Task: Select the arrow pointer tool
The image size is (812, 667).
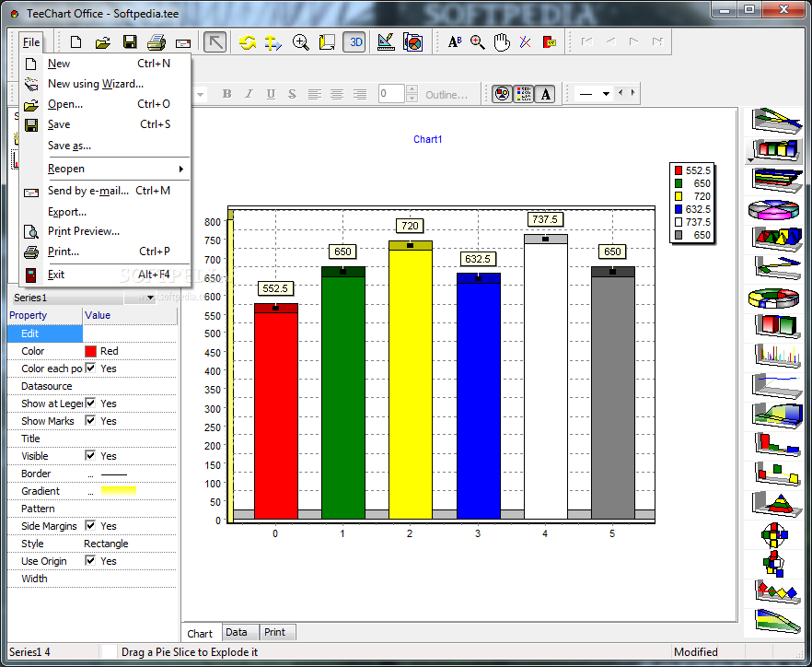Action: click(215, 42)
